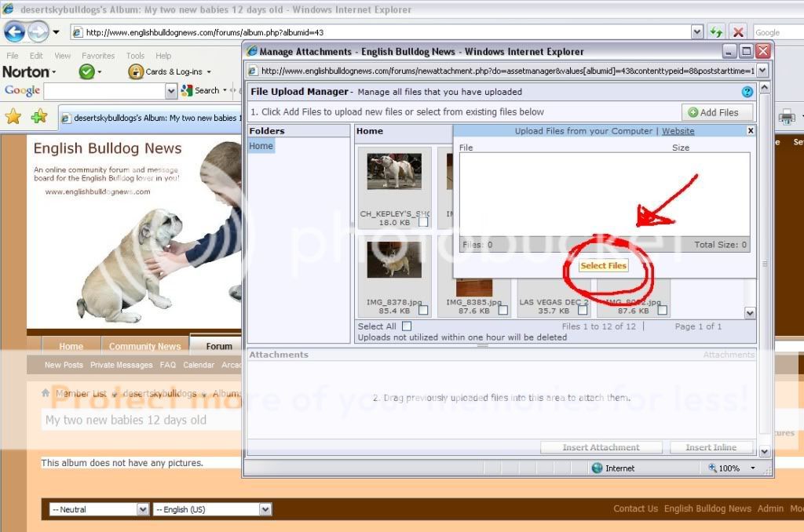
Task: Click the Select Files button
Action: 603,266
